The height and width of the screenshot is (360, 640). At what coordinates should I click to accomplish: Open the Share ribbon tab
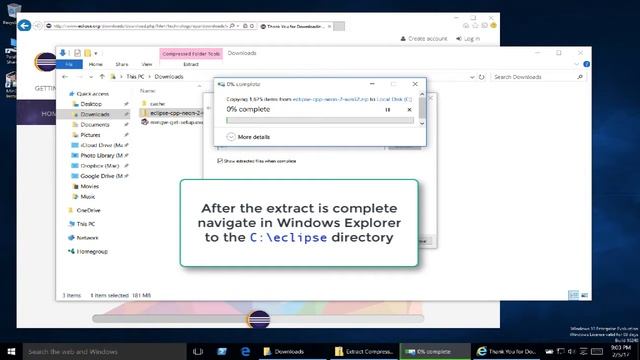122,64
